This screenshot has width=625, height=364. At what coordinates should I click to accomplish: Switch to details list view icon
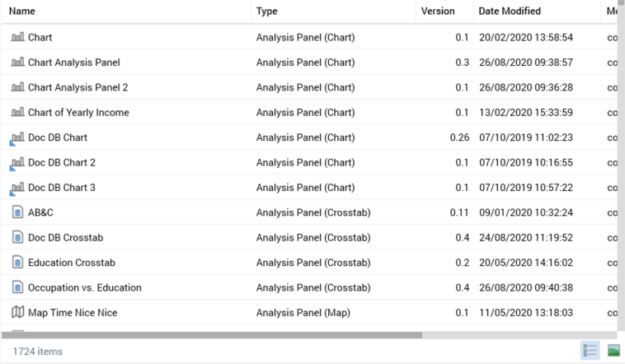click(x=590, y=352)
